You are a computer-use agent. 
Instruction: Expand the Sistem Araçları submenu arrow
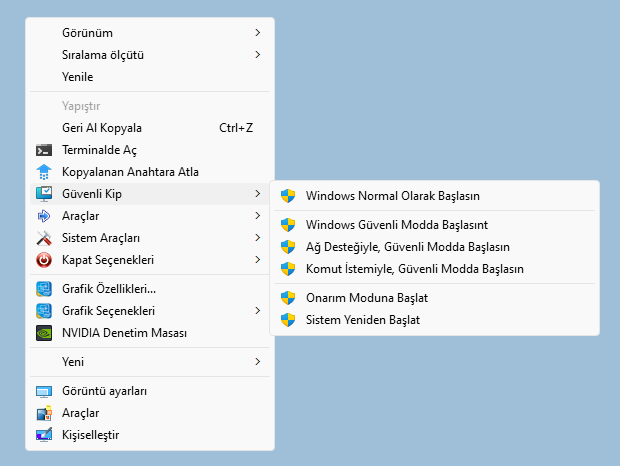[258, 238]
